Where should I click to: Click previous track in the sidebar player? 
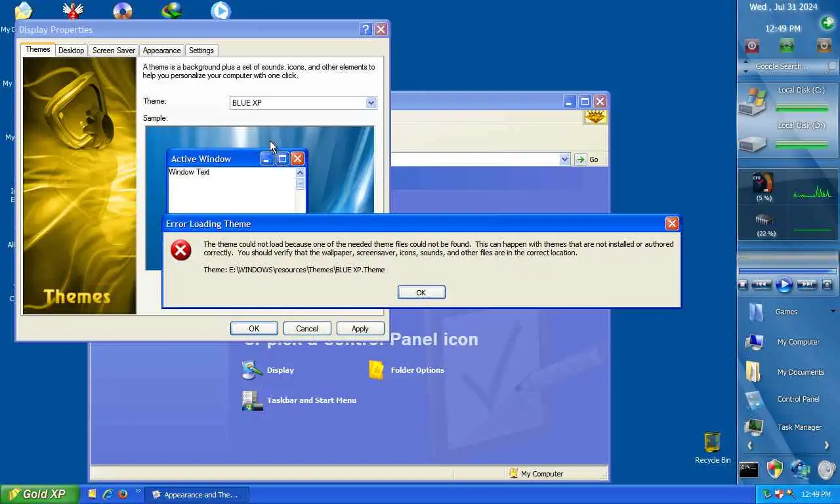(761, 285)
